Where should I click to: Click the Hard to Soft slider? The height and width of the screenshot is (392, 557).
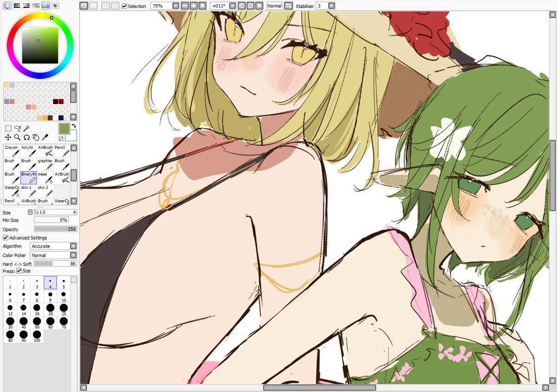click(x=55, y=263)
